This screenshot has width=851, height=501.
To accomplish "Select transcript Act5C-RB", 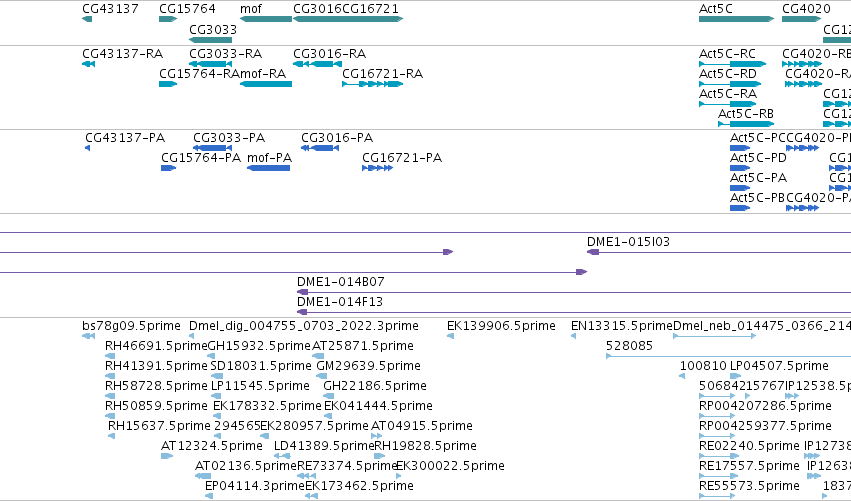I will point(746,125).
